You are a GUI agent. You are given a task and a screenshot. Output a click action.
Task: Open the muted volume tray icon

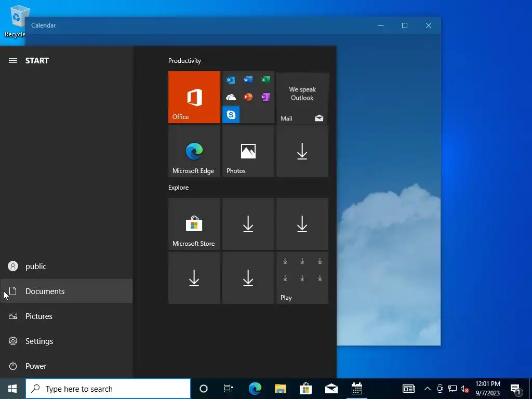[465, 389]
